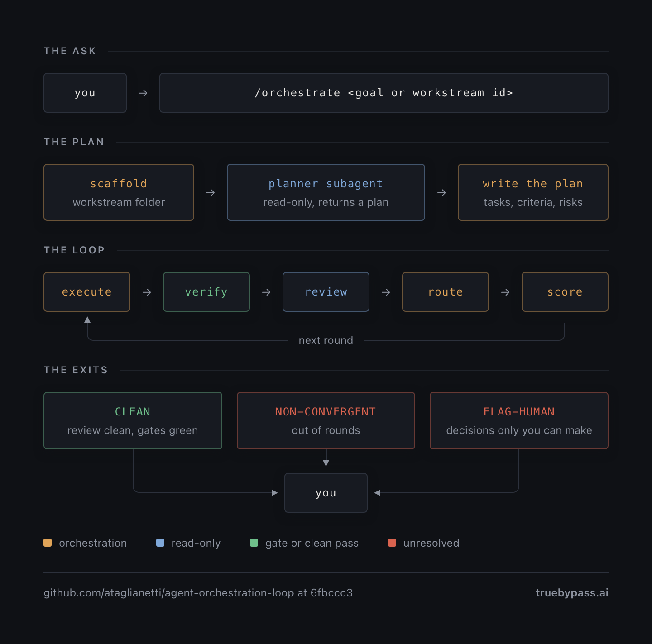Image resolution: width=652 pixels, height=644 pixels.
Task: Click the arrow between you and /orchestrate
Action: click(x=143, y=93)
